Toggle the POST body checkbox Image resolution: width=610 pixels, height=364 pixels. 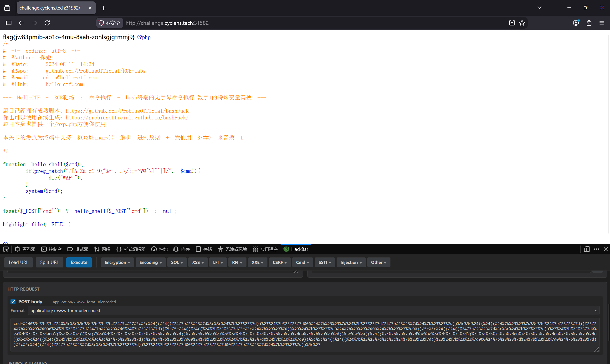(x=13, y=302)
